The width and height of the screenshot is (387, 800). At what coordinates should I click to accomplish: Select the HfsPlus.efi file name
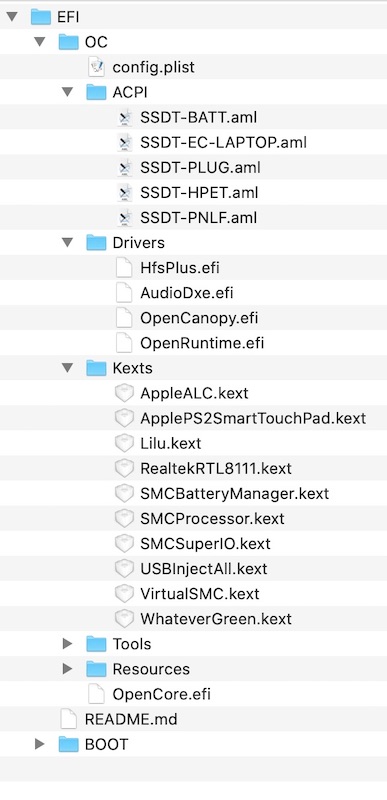(180, 267)
